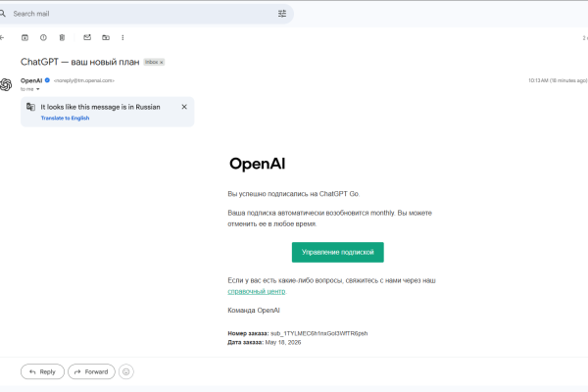The height and width of the screenshot is (392, 588).
Task: Click the OpenAI sender avatar
Action: pyautogui.click(x=6, y=85)
